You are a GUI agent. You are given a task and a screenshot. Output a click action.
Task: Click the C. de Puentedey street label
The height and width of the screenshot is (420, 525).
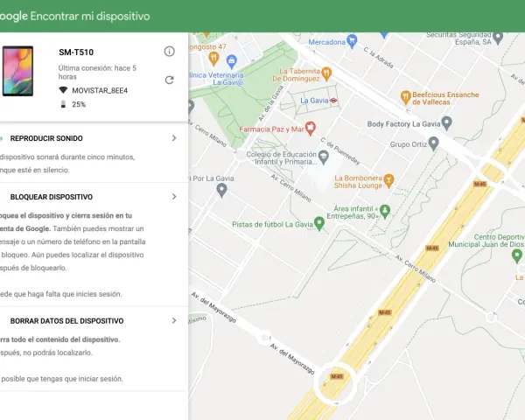pos(340,151)
